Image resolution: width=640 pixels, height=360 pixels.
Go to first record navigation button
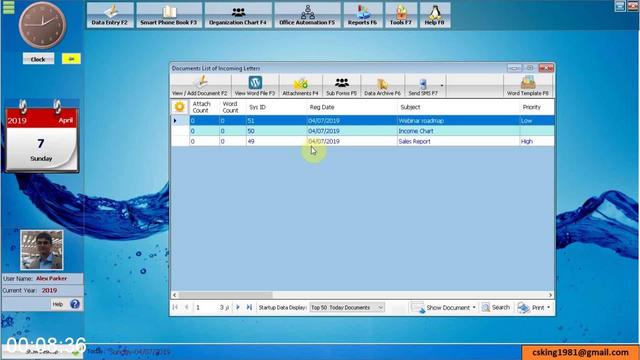point(176,307)
